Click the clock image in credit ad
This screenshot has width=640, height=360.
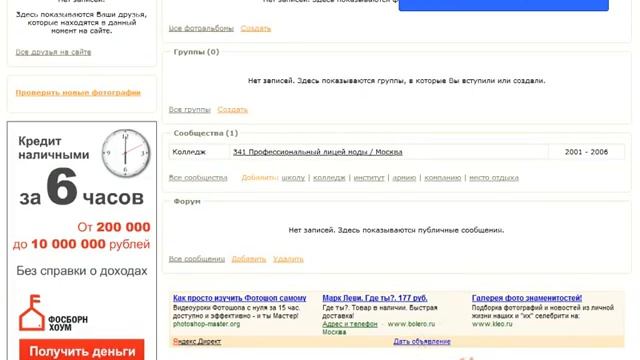126,153
